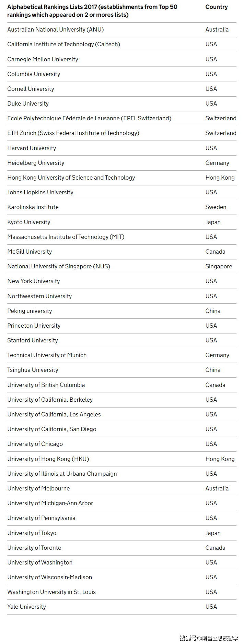
Task: Click the ETH Zurich table row
Action: coord(73,133)
